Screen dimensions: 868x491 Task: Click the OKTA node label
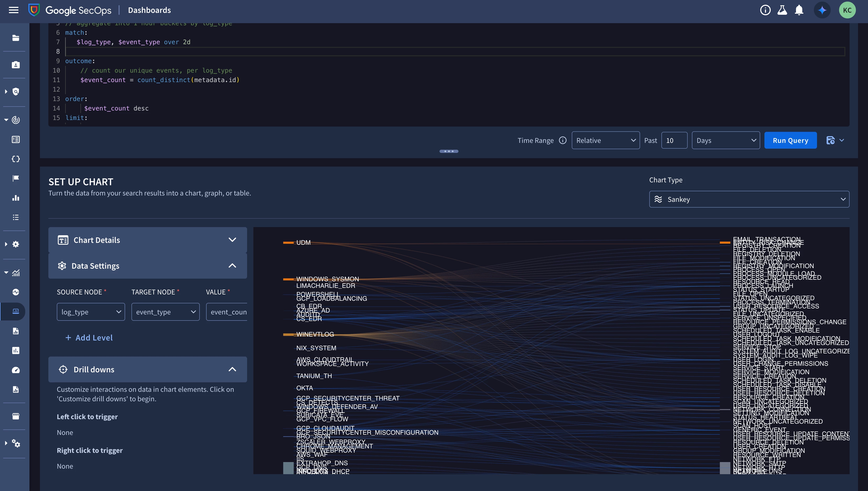click(304, 388)
